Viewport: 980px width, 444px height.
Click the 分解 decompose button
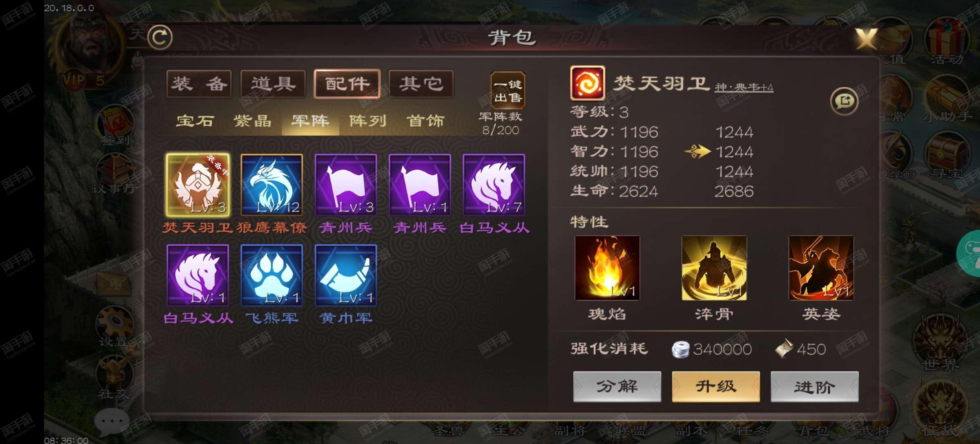(x=617, y=386)
